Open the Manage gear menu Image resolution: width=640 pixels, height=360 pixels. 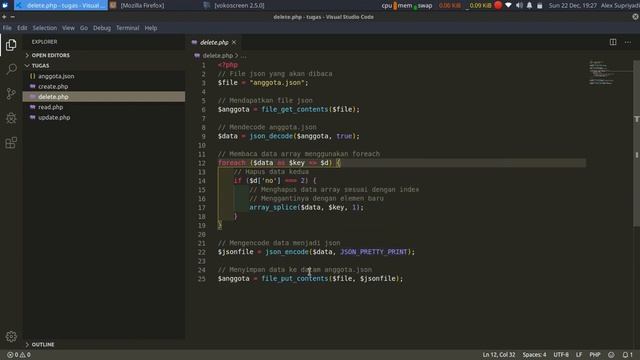11,336
